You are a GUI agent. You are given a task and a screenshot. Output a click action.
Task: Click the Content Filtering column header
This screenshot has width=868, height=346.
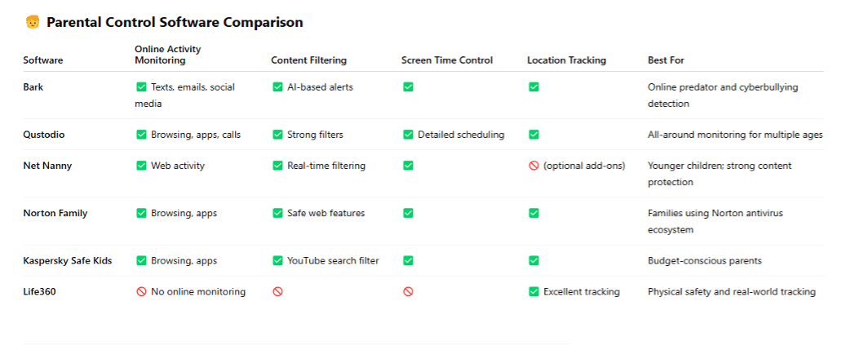click(309, 60)
